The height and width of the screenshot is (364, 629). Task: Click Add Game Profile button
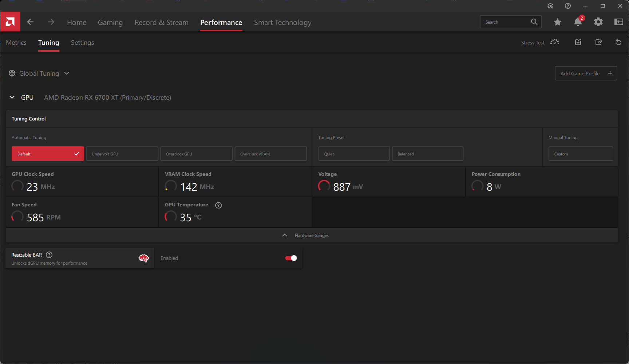coord(586,73)
